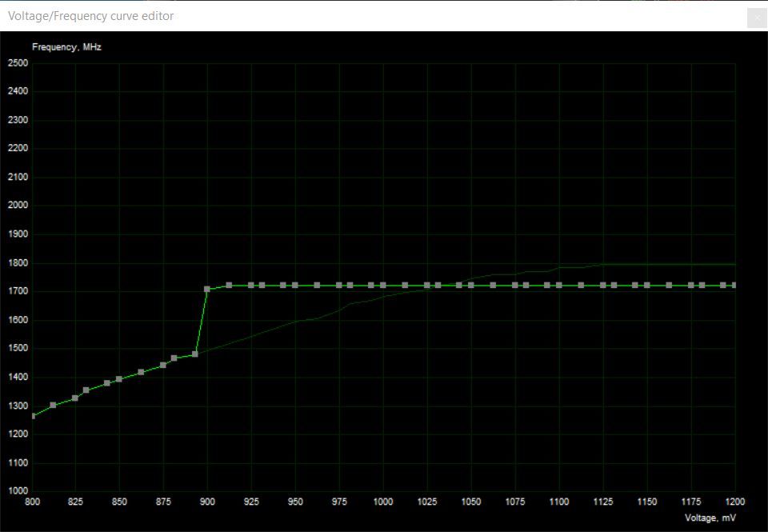Click the 2400 frequency axis value
Screen dimensions: 768x532
click(18, 91)
